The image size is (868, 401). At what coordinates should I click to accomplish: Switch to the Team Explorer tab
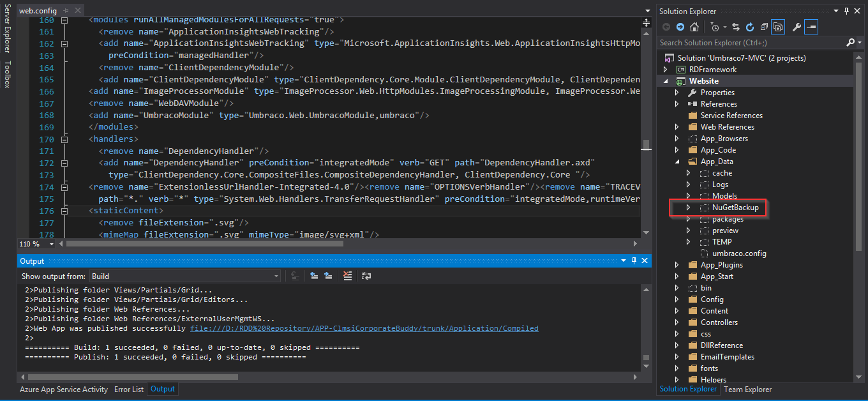pyautogui.click(x=748, y=389)
